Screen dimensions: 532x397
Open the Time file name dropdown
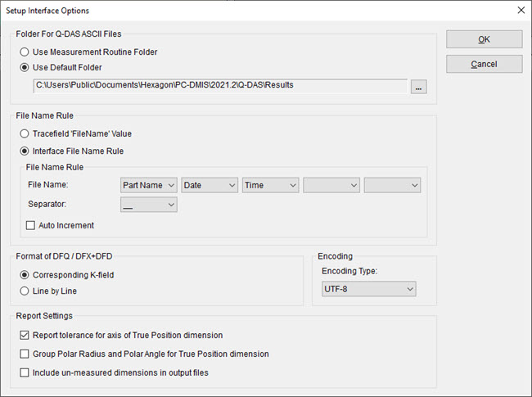[270, 186]
